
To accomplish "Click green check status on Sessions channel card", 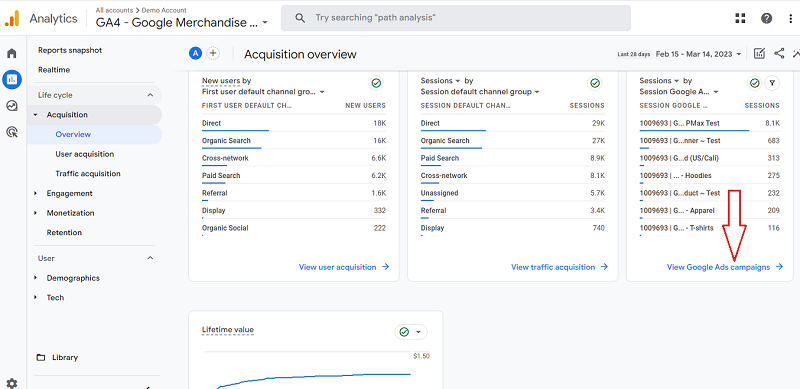I will coord(594,83).
